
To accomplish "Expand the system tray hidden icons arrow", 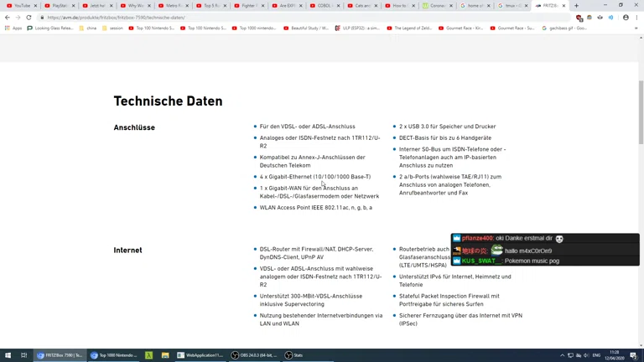I will click(x=563, y=355).
